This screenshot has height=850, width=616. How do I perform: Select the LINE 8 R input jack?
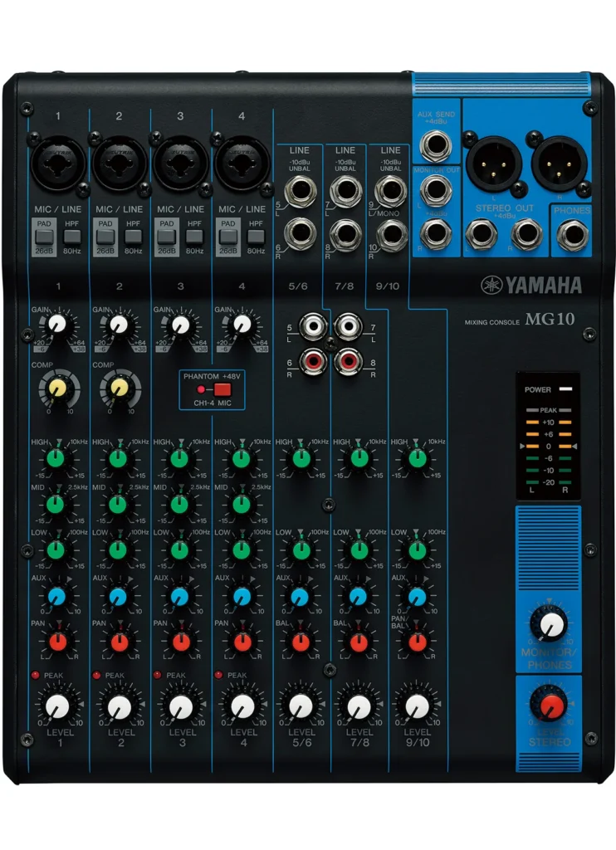(345, 235)
